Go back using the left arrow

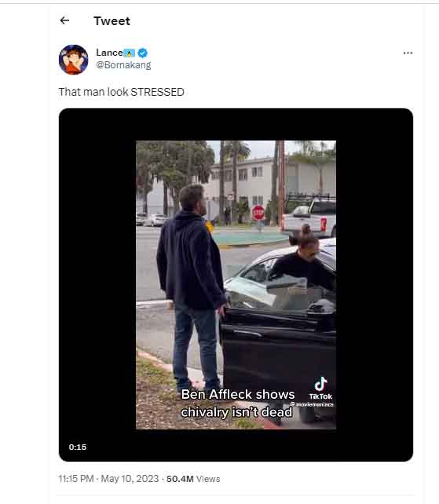[64, 20]
